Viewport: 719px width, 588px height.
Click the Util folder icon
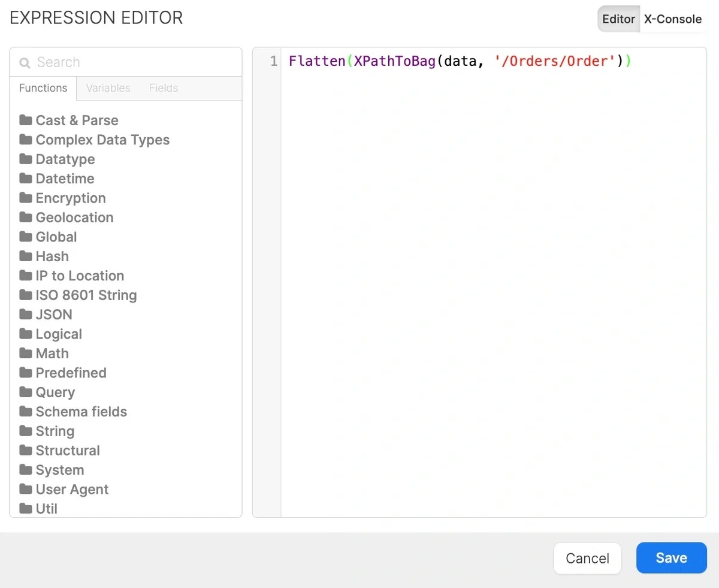(26, 508)
